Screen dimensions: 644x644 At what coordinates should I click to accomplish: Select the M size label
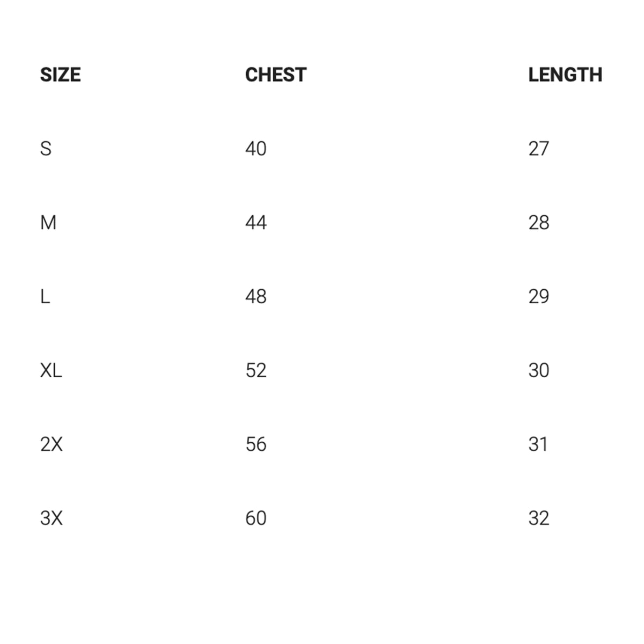click(x=48, y=223)
